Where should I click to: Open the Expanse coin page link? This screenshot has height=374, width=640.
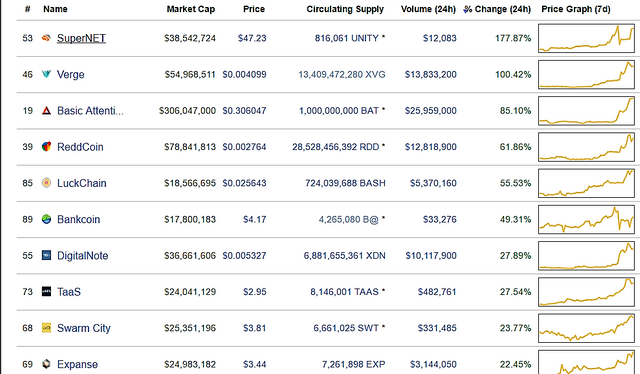[77, 364]
